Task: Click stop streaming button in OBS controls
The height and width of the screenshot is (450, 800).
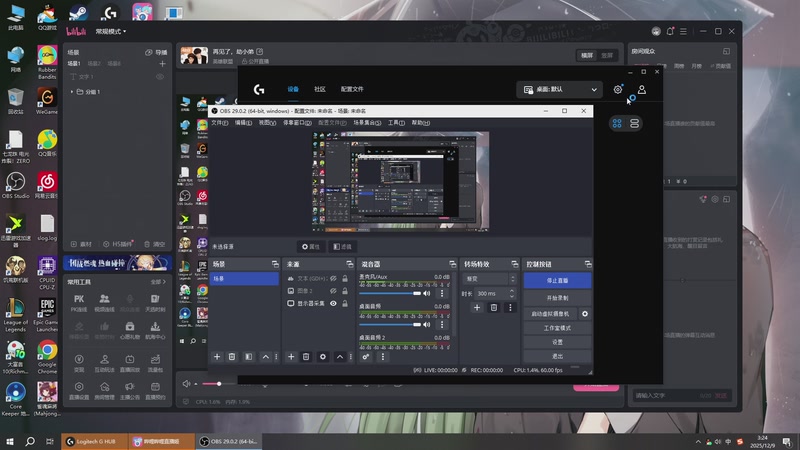Action: click(x=557, y=280)
